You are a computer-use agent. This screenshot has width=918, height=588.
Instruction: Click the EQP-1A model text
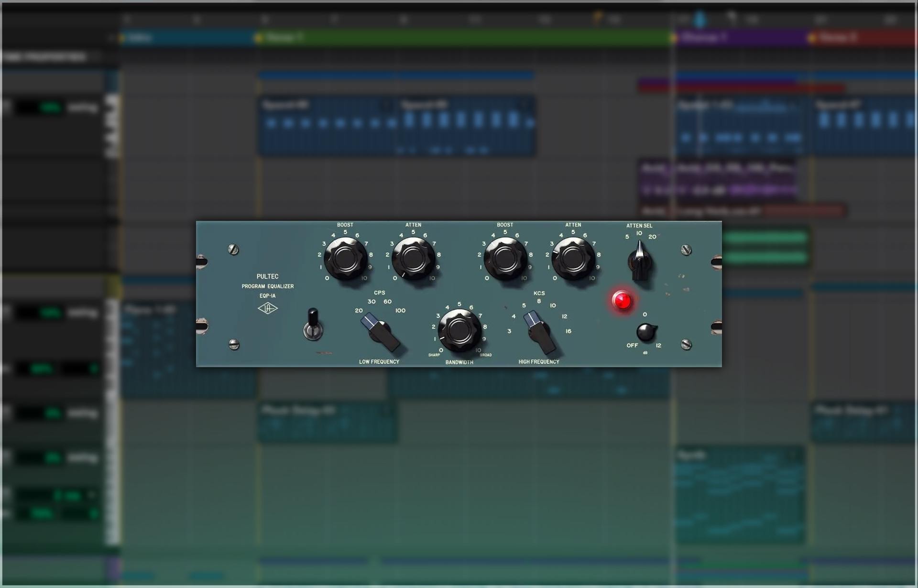tap(268, 296)
